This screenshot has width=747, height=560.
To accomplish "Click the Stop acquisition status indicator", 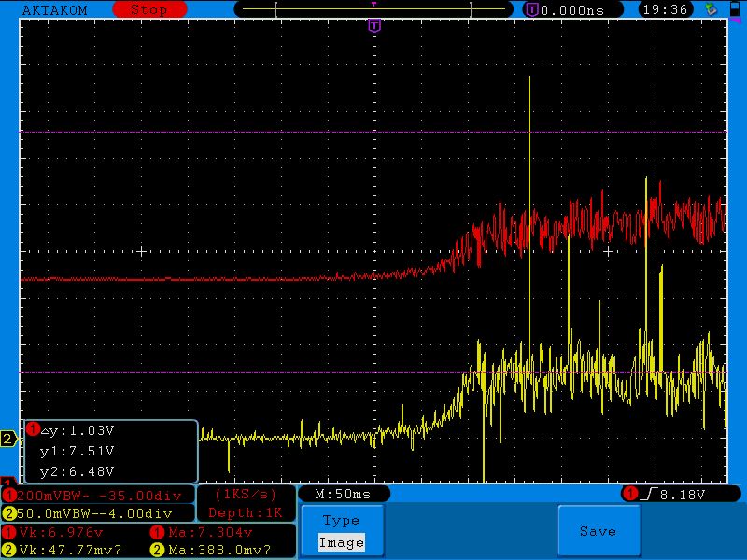I will tap(148, 9).
